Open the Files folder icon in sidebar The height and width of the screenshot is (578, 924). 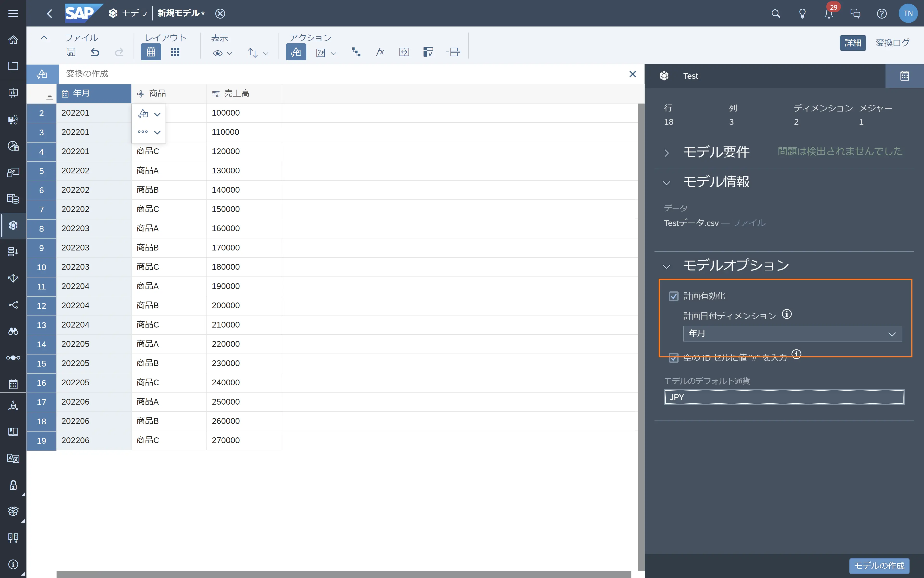(x=13, y=66)
